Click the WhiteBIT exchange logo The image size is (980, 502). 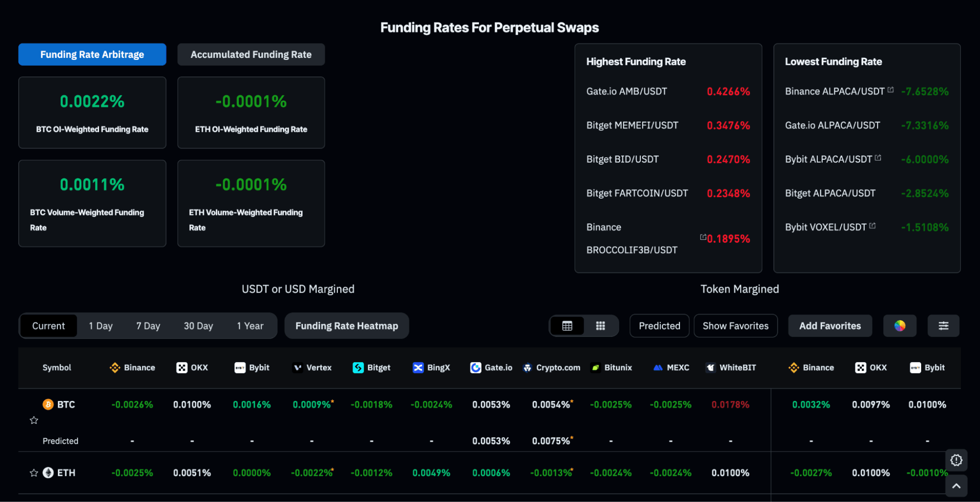[711, 368]
